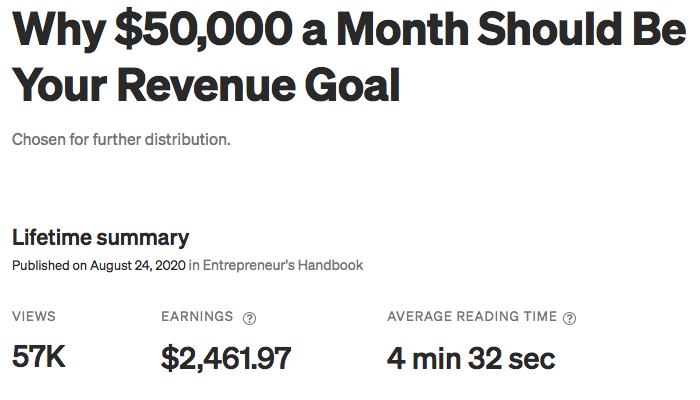Click the VIEWS stat label

click(x=34, y=316)
